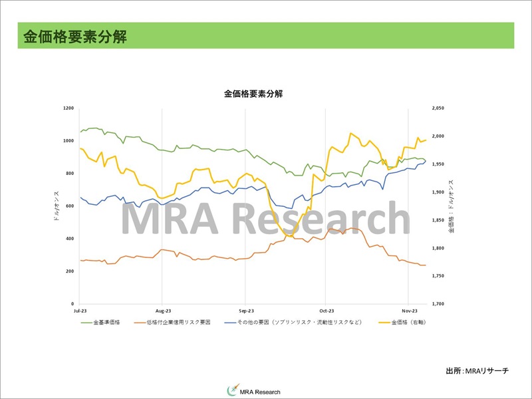Click the Nov-23 x-axis label
Viewport: 532px width, 399px height.
click(x=410, y=311)
